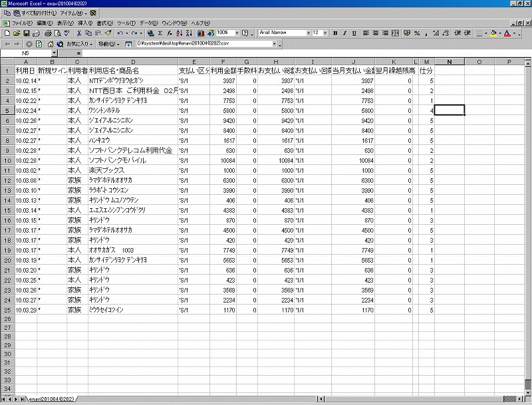Open the Chart Wizard icon
The image size is (532, 405).
click(x=201, y=33)
